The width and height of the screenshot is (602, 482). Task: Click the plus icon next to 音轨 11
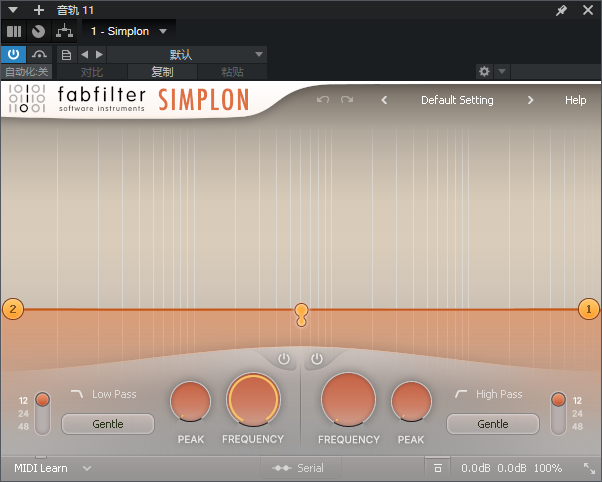point(39,10)
